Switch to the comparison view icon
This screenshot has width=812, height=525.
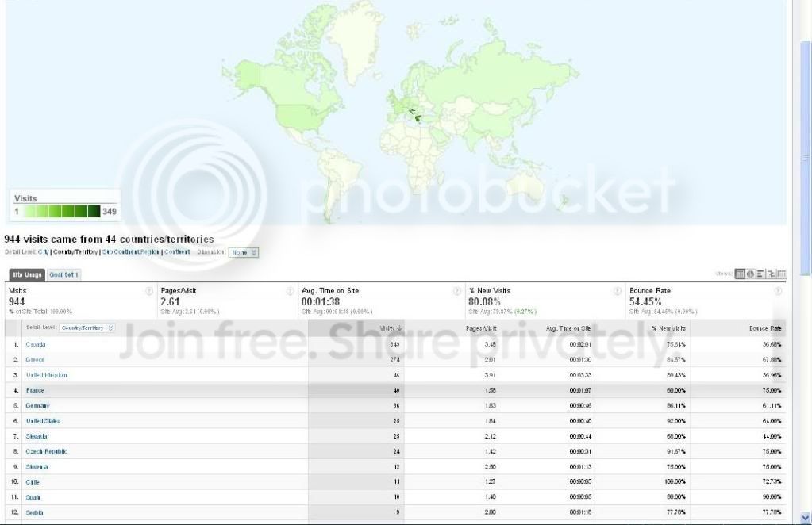[771, 274]
